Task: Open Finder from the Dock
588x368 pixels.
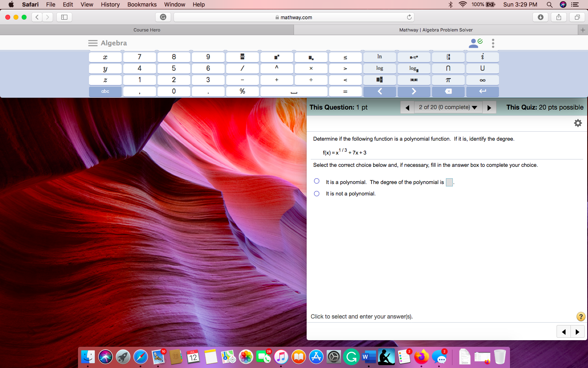Action: pyautogui.click(x=88, y=357)
